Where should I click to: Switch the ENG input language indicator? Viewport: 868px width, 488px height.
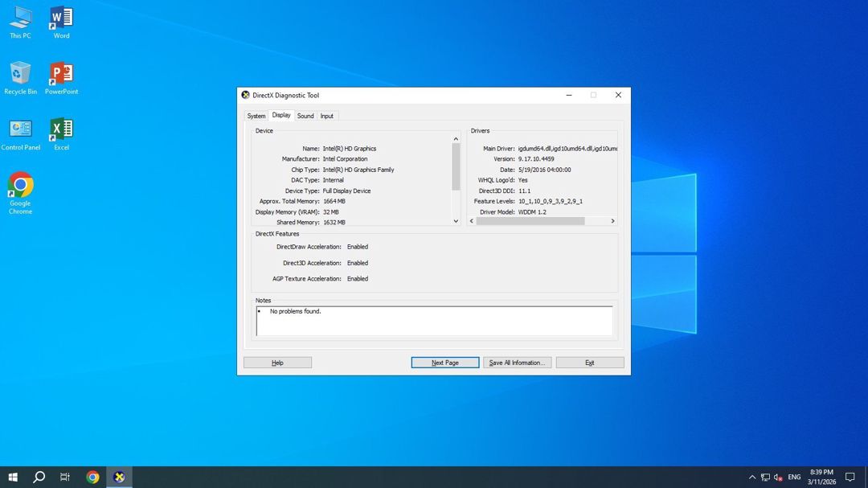coord(794,477)
